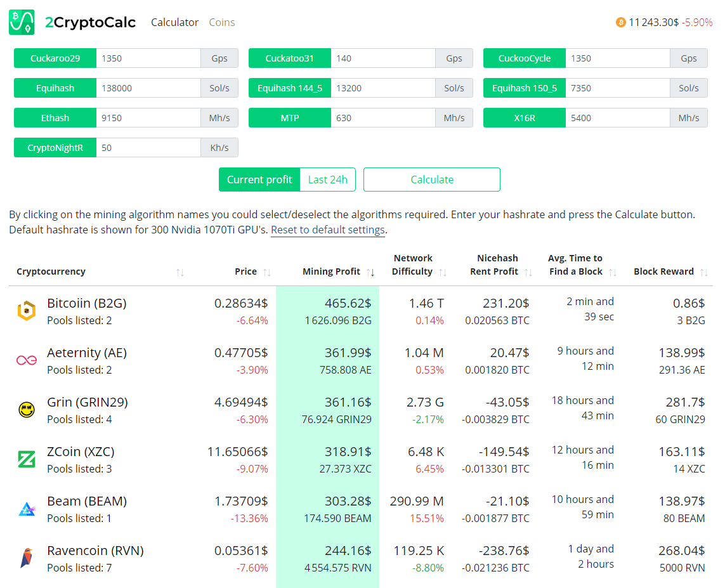725x588 pixels.
Task: Click the Ravencoin bird icon
Action: [x=26, y=558]
